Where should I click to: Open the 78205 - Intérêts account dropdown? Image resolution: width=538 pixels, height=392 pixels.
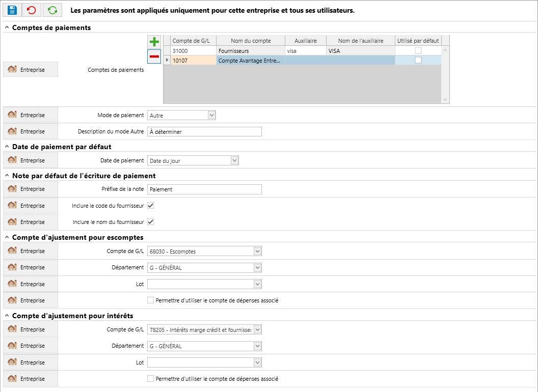tap(257, 329)
